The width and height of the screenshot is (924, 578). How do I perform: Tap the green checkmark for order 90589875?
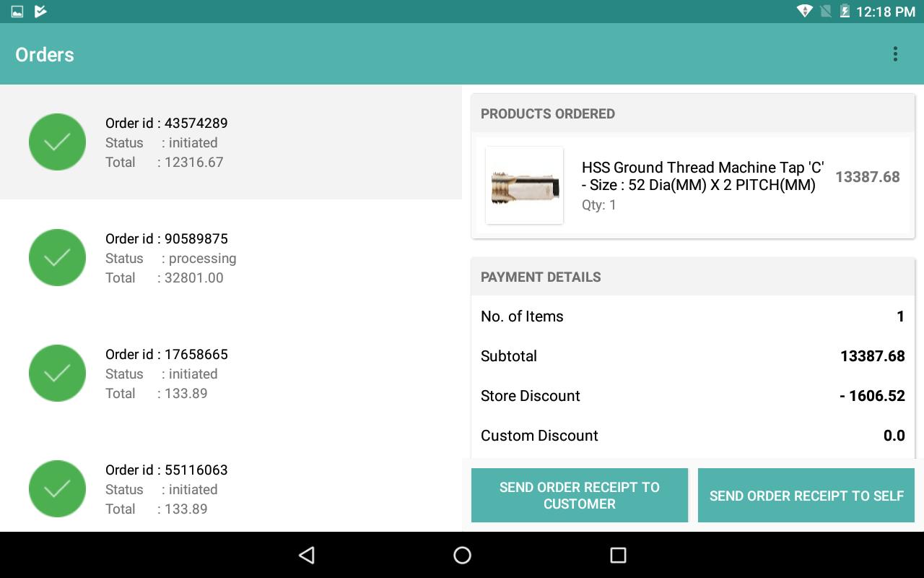[x=57, y=257]
